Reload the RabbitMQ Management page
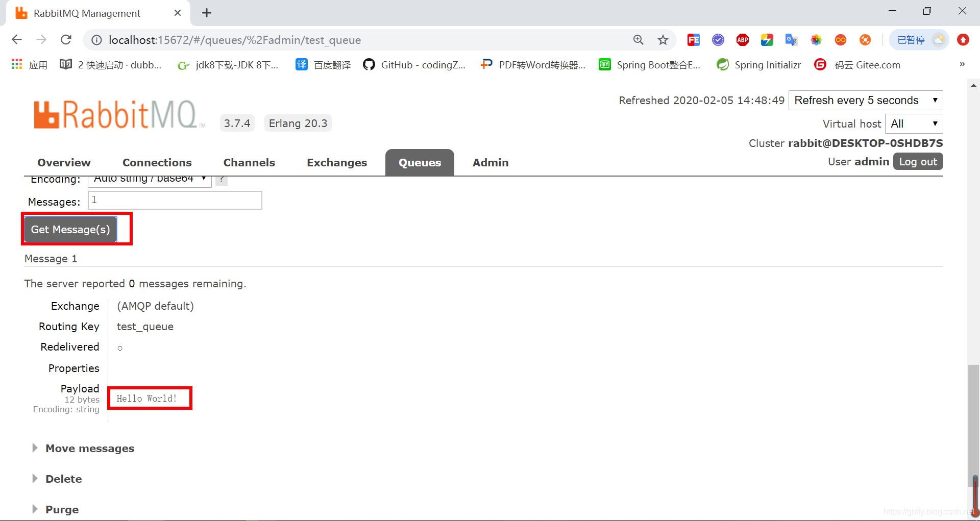The width and height of the screenshot is (980, 521). (66, 40)
